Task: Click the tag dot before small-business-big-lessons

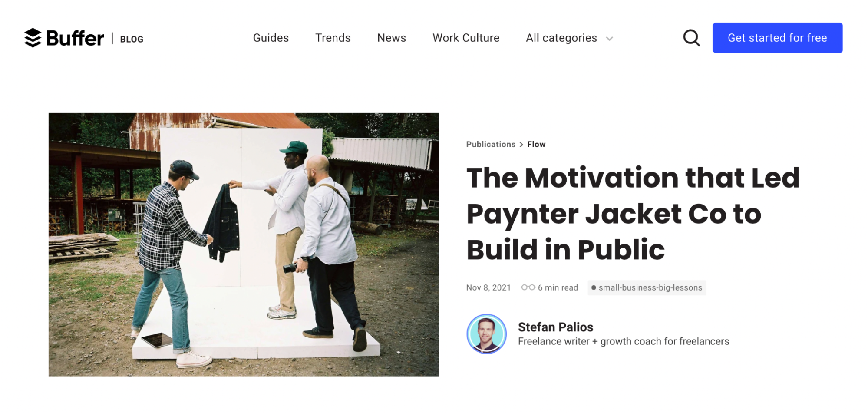Action: [594, 287]
